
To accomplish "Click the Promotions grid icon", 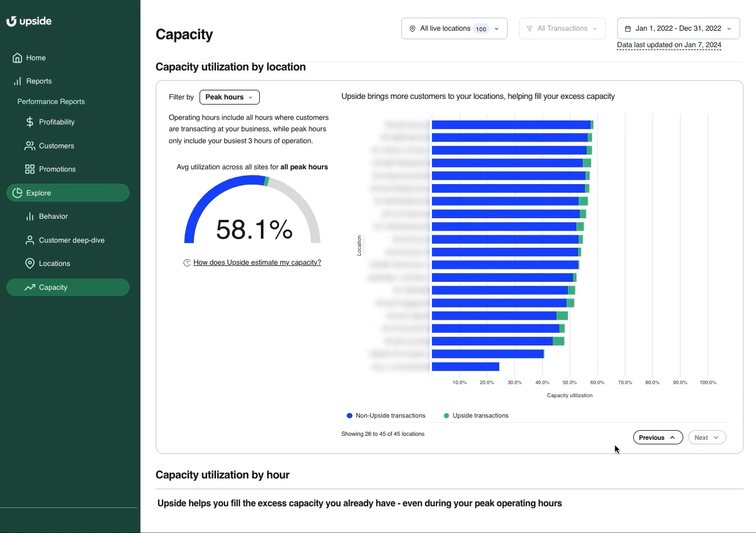I will pos(30,169).
